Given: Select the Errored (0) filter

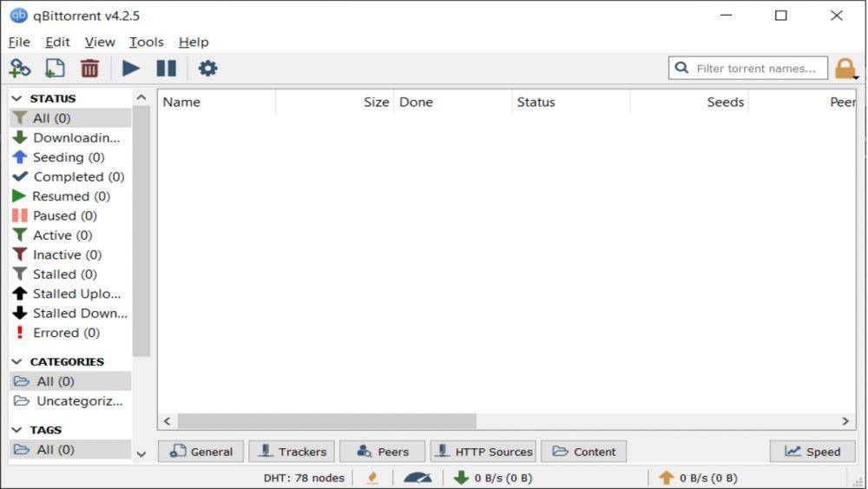Looking at the screenshot, I should (x=70, y=333).
